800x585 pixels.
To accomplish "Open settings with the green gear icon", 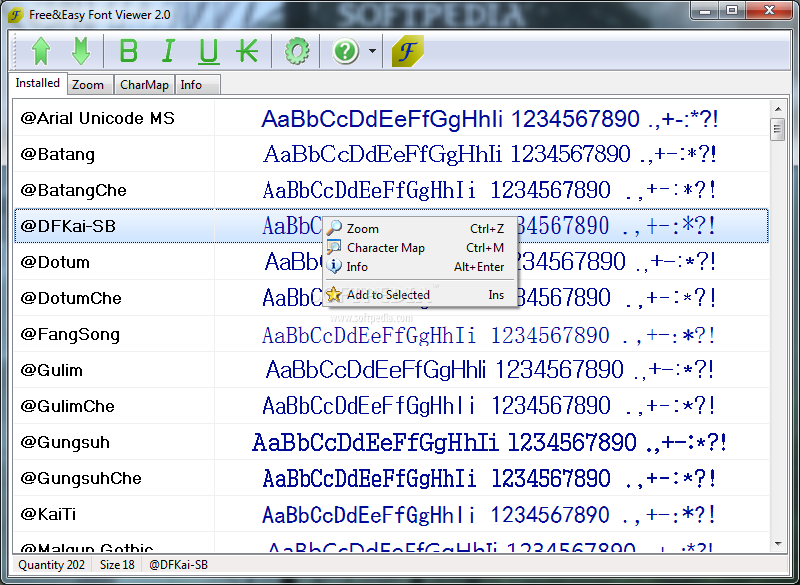I will click(297, 51).
